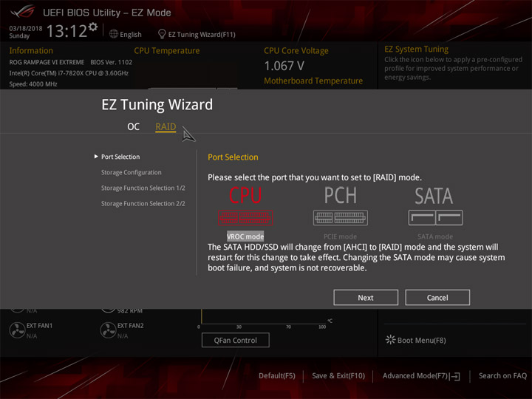The image size is (532, 399).
Task: Click the 1.067 V voltage value
Action: tap(284, 66)
